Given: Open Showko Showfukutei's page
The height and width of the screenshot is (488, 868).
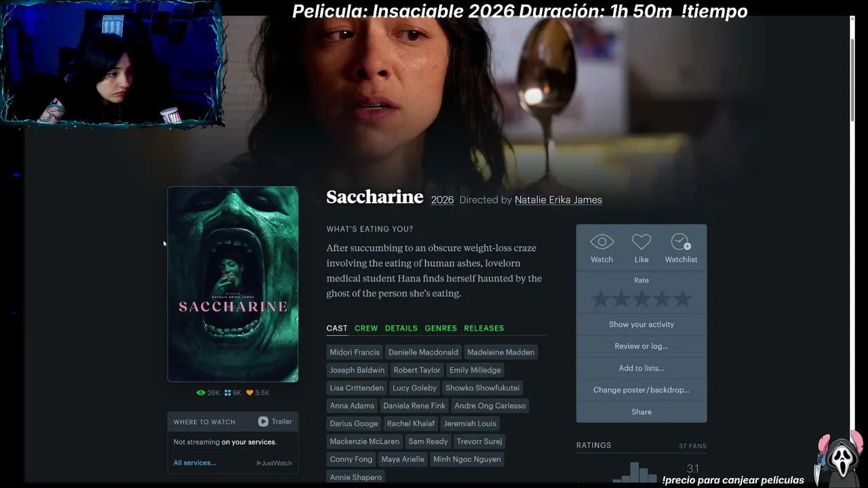Looking at the screenshot, I should [x=482, y=388].
